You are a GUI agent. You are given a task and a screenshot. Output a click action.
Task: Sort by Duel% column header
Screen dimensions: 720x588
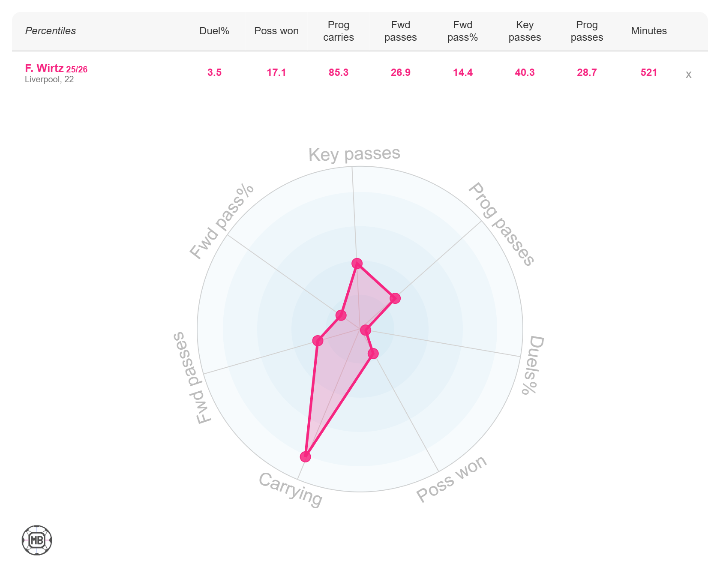214,31
